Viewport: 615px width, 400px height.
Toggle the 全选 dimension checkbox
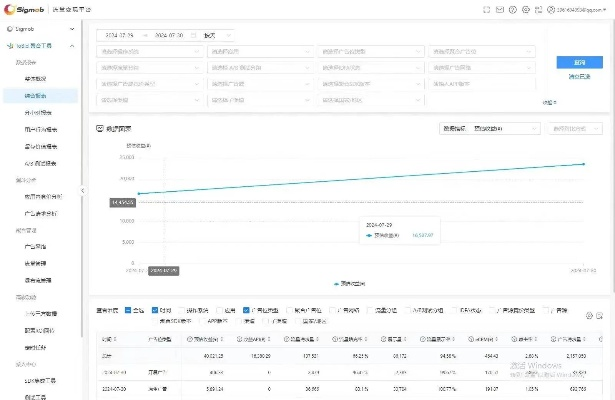[x=127, y=310]
